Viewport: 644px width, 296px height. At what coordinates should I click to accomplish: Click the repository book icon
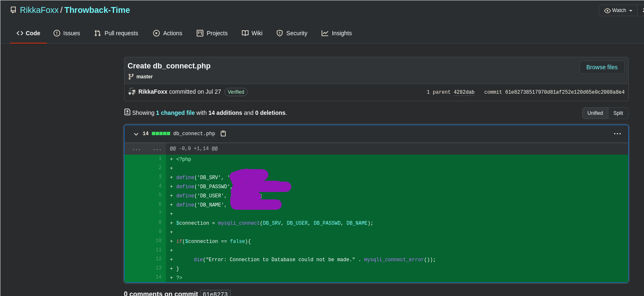[13, 10]
